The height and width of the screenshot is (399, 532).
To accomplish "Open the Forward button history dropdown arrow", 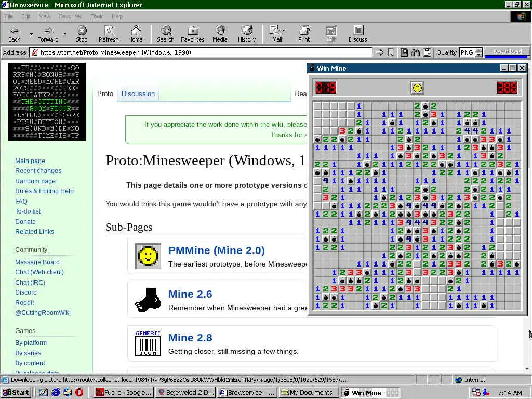I will pyautogui.click(x=65, y=34).
